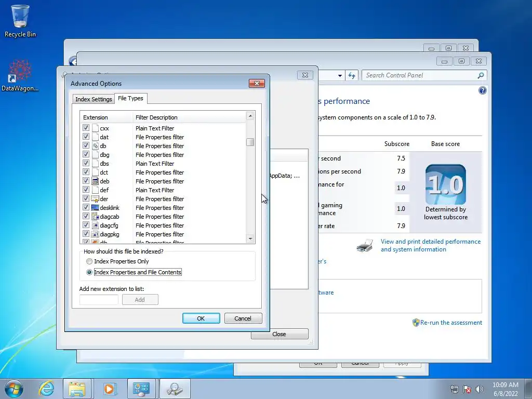
Task: Click the search magnifier in Control Panel
Action: click(x=481, y=75)
